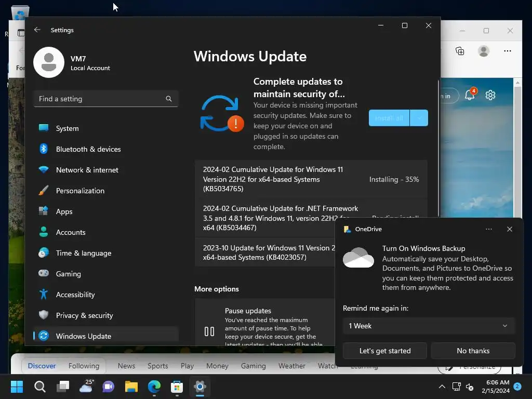The image size is (532, 399).
Task: Open Microsoft Edge from taskbar
Action: (x=154, y=387)
